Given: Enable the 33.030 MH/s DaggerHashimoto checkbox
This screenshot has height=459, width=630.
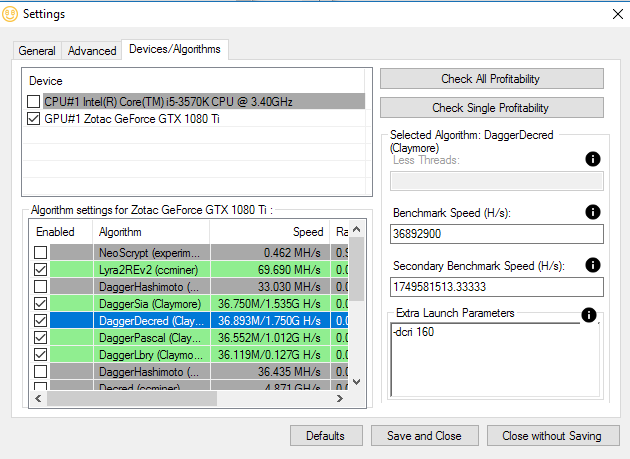Looking at the screenshot, I should click(40, 287).
